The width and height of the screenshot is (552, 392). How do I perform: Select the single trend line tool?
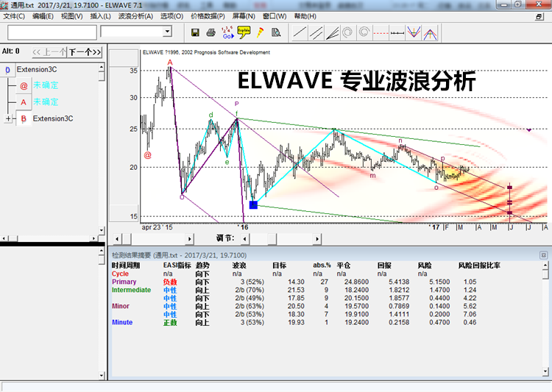click(300, 32)
